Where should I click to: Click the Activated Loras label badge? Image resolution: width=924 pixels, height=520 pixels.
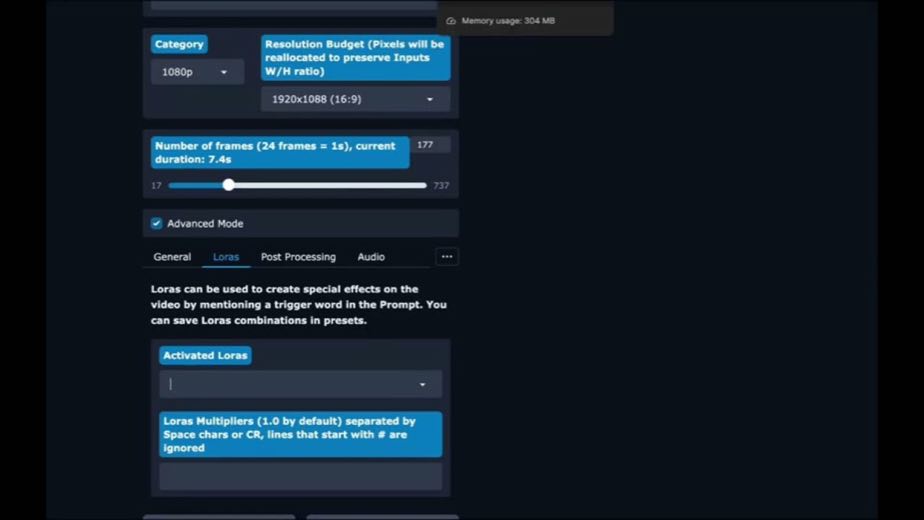[x=205, y=356]
